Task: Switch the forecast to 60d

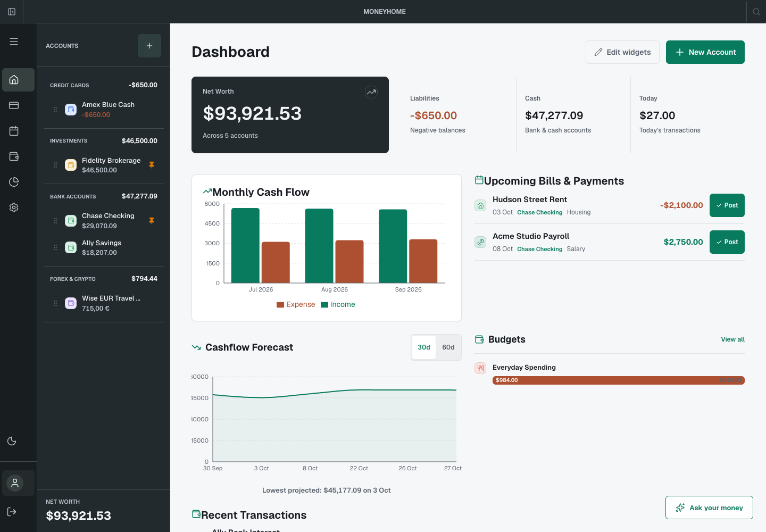Action: [448, 347]
